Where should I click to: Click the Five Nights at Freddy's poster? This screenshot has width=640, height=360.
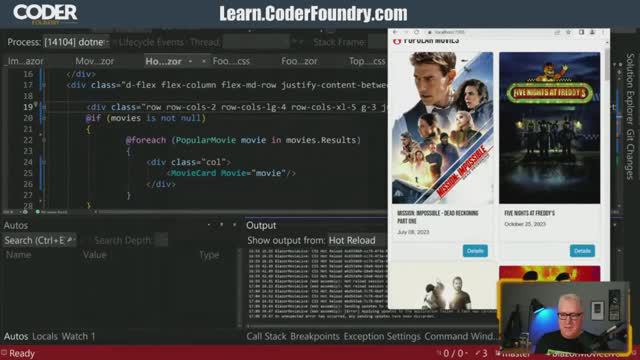pyautogui.click(x=549, y=128)
